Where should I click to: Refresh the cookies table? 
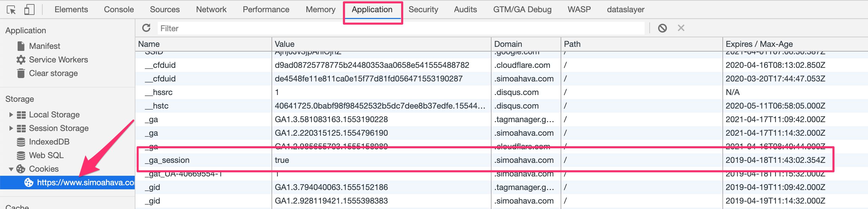pyautogui.click(x=146, y=28)
